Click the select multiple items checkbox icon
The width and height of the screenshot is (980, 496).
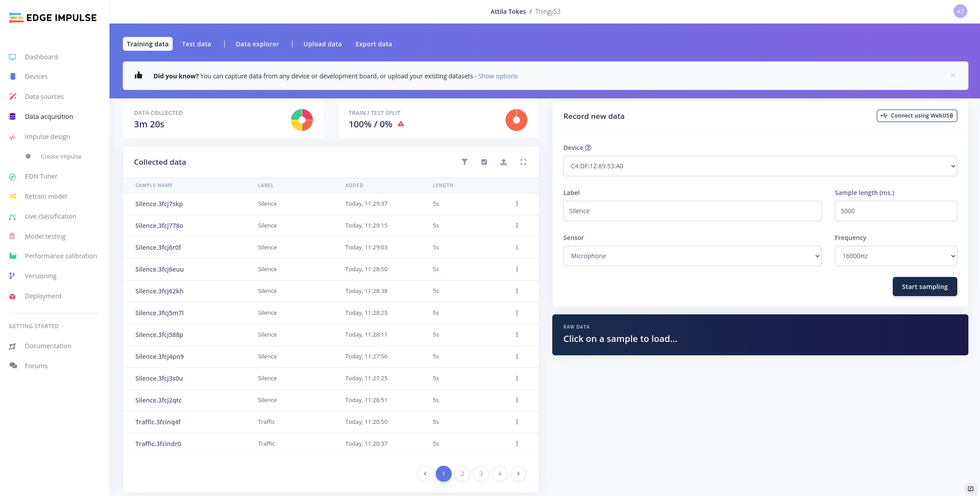pyautogui.click(x=484, y=162)
